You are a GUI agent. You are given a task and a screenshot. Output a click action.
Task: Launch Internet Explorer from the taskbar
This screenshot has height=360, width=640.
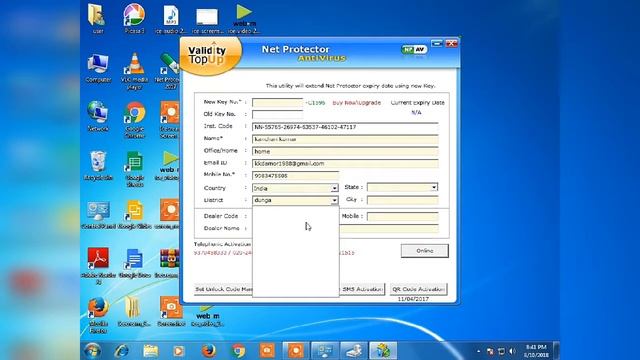coord(122,351)
